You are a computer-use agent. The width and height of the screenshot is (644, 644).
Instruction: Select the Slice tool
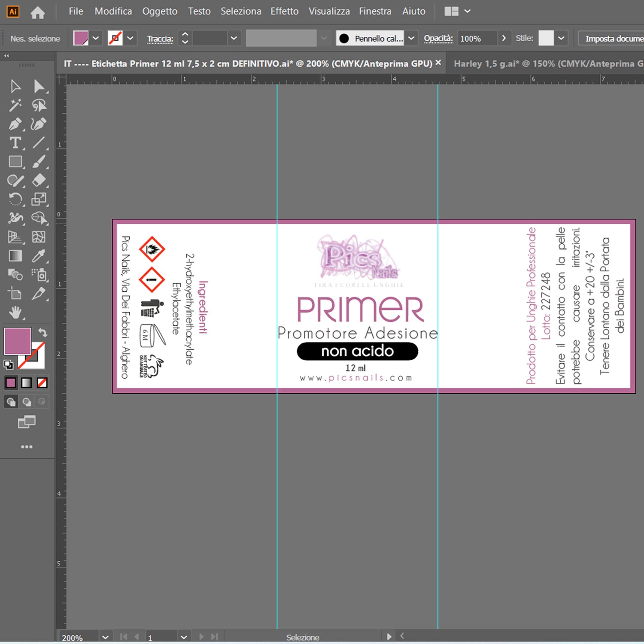pyautogui.click(x=39, y=294)
